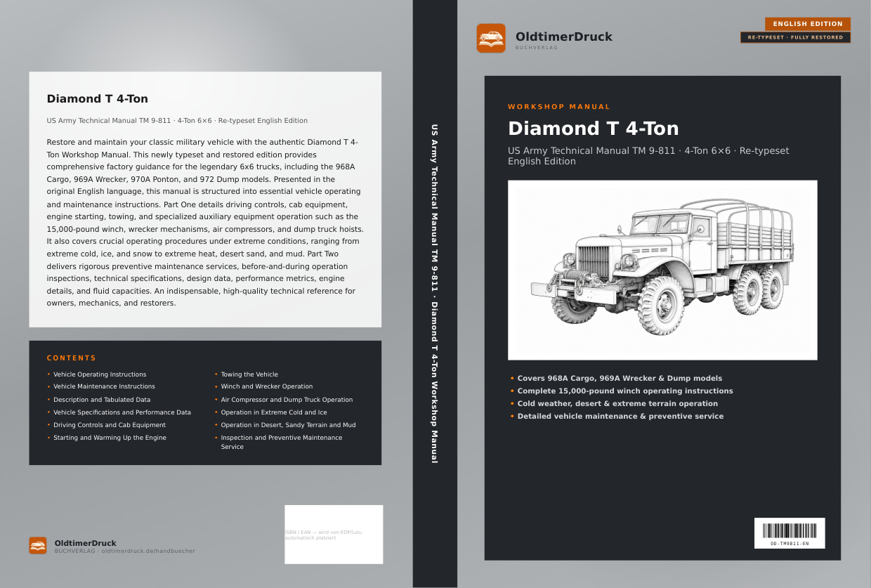Viewport: 871px width, 588px height.
Task: Click the orange 'WORKSHOP MANUAL' label
Action: 559,107
